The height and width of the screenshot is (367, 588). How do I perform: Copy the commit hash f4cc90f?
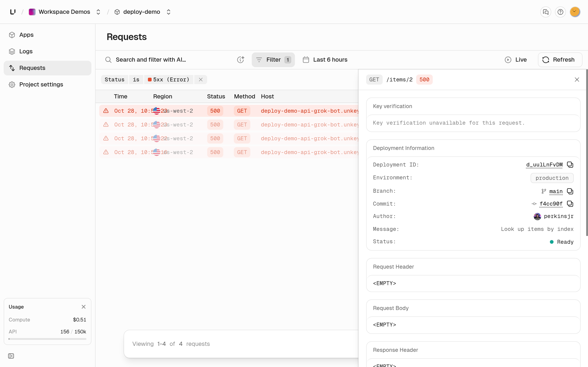(x=570, y=204)
